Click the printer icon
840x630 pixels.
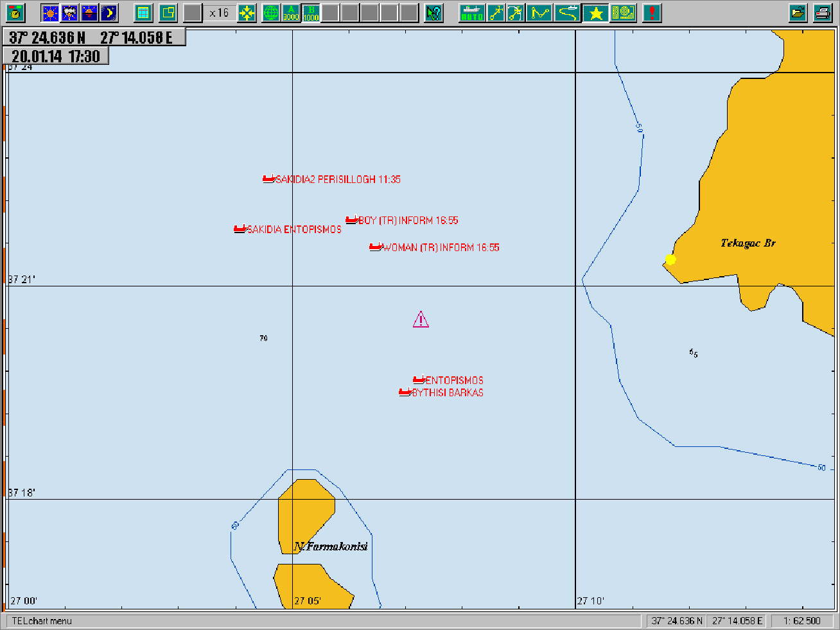(823, 13)
